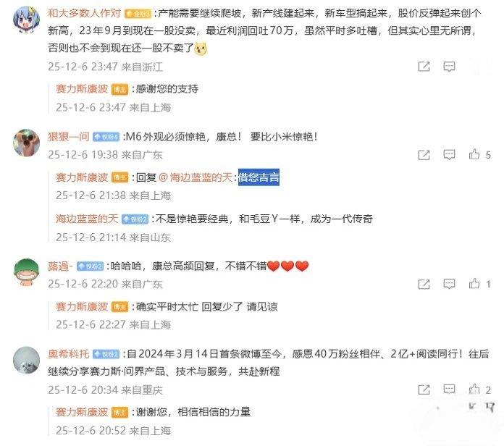Screen dimensions: 504x446
Task: Reply to the 蹈過- comment
Action: [449, 284]
